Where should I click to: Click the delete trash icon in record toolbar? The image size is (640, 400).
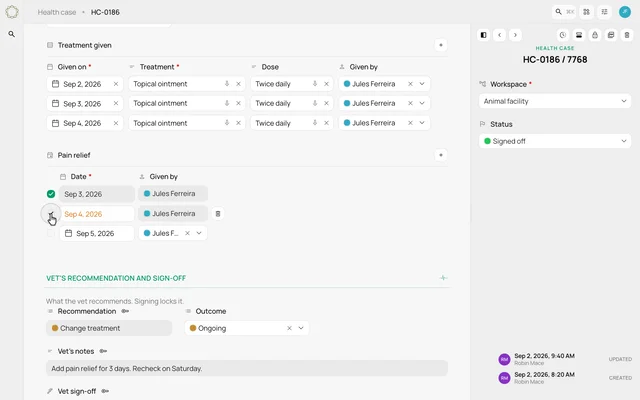[627, 35]
